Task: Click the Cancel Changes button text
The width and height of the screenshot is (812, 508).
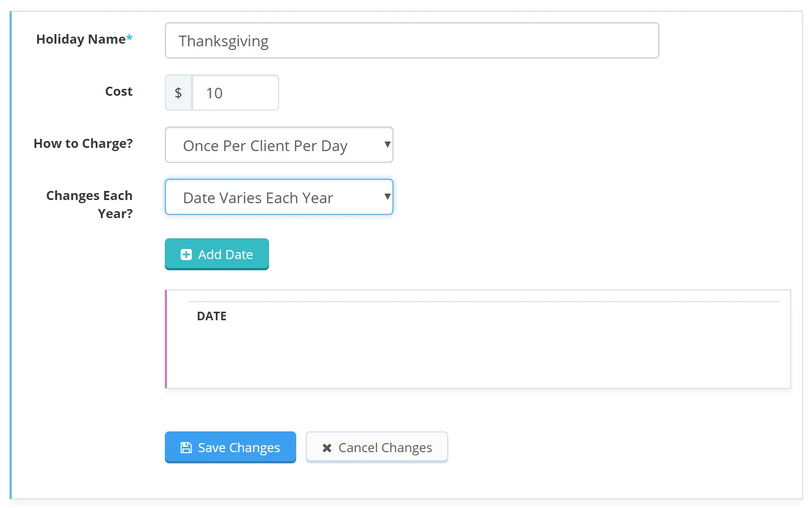Action: [386, 448]
